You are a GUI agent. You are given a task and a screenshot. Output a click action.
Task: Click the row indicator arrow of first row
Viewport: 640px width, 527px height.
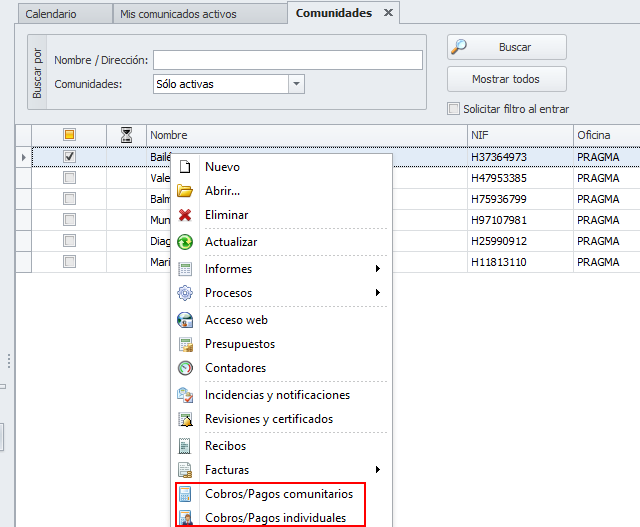[24, 157]
